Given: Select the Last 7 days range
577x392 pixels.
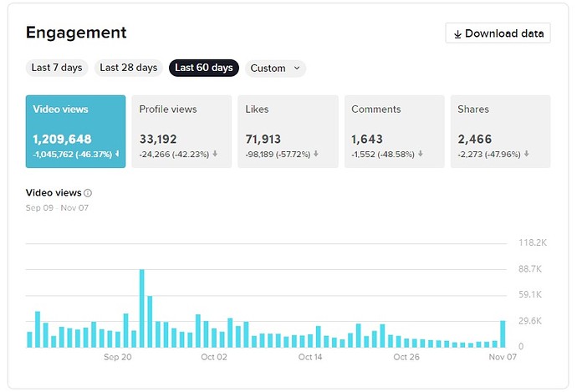Looking at the screenshot, I should click(x=57, y=68).
